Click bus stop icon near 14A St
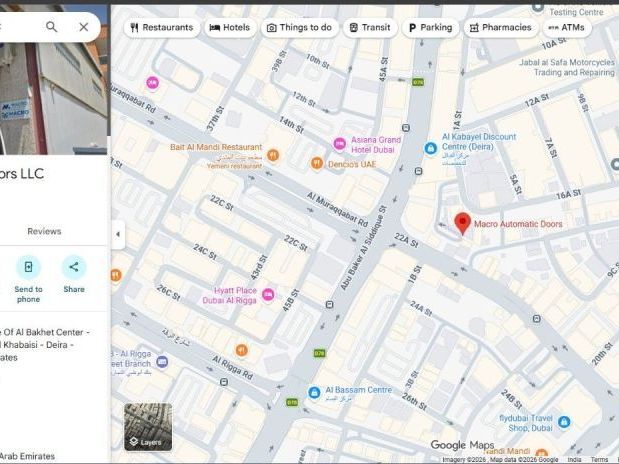The width and height of the screenshot is (619, 464). tap(406, 128)
